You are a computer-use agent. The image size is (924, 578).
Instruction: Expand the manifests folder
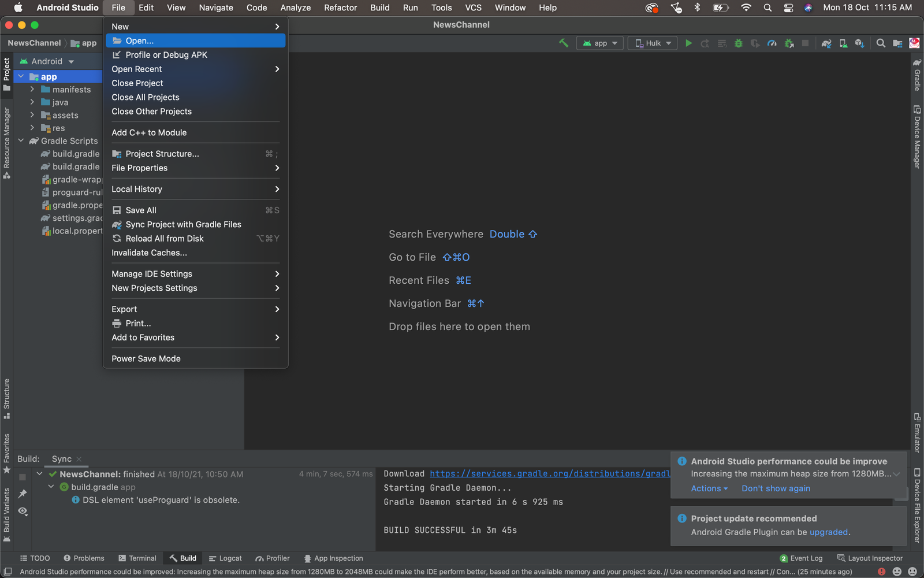pos(32,89)
